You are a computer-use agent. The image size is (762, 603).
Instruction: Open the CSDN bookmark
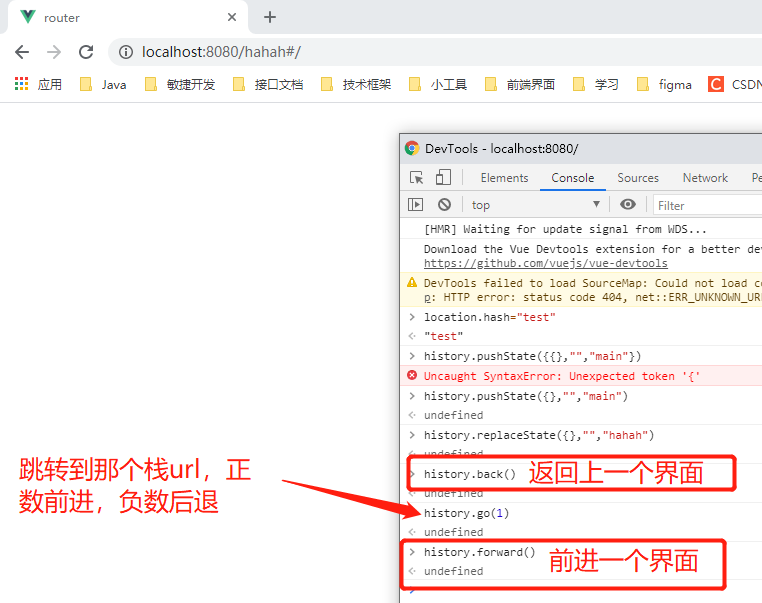[x=734, y=85]
